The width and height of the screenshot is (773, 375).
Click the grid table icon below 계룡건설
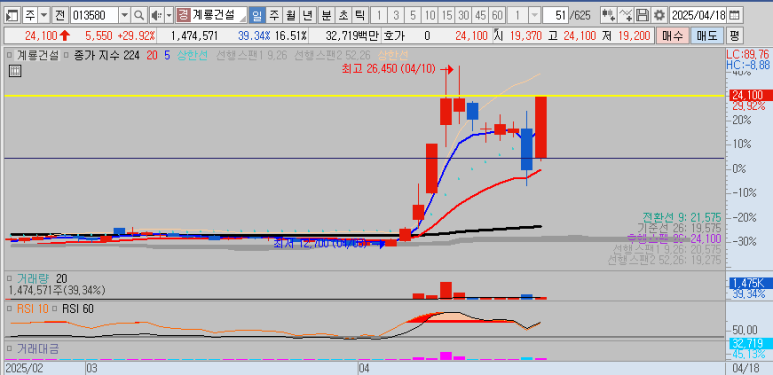click(15, 71)
